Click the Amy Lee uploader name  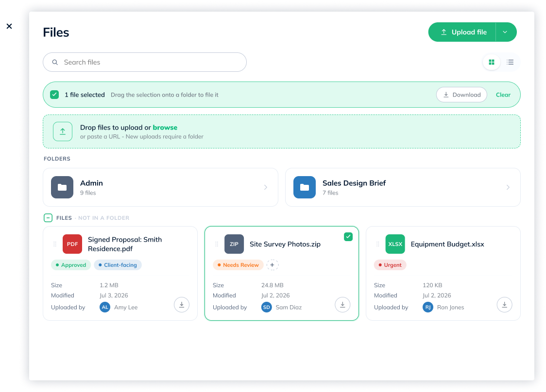click(126, 308)
